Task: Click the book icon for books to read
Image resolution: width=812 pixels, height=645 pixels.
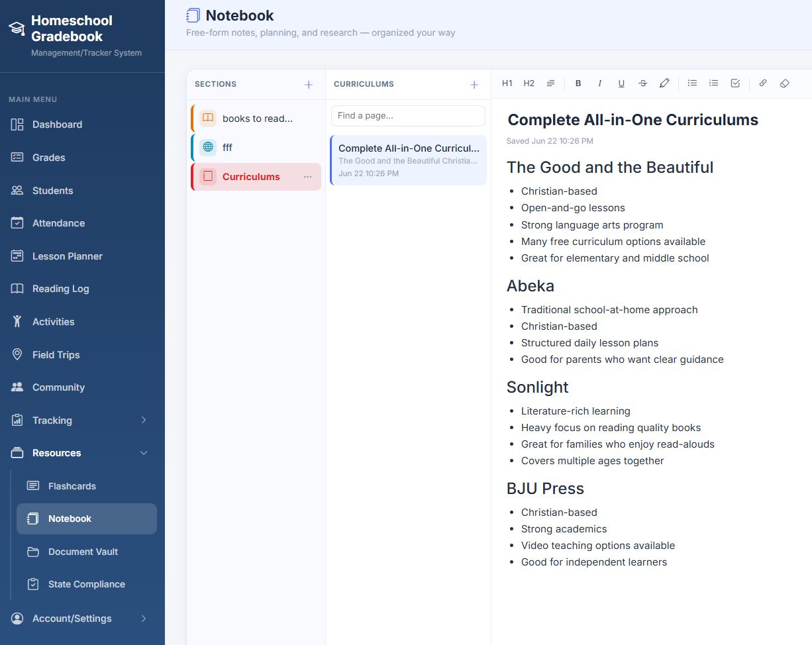Action: tap(208, 119)
